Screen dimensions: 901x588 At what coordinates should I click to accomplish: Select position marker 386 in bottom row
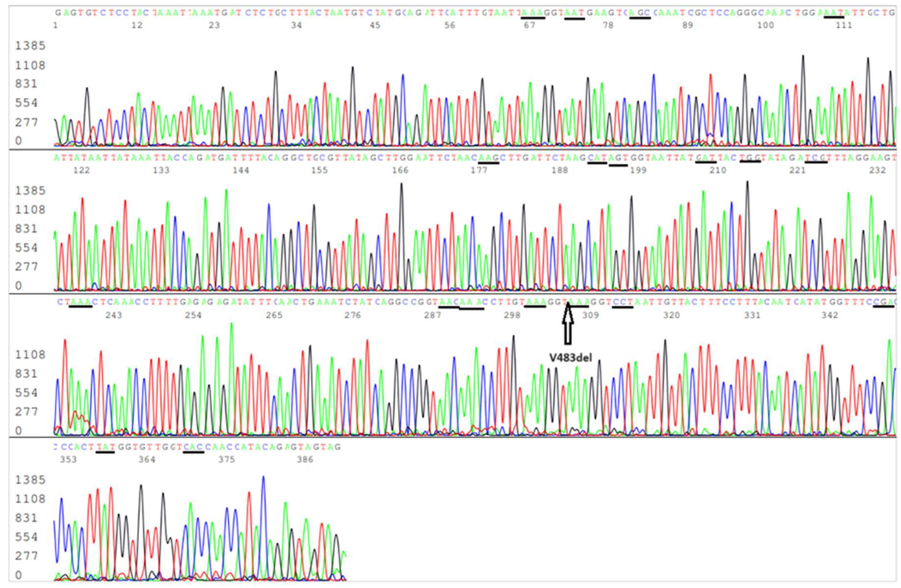coord(305,459)
